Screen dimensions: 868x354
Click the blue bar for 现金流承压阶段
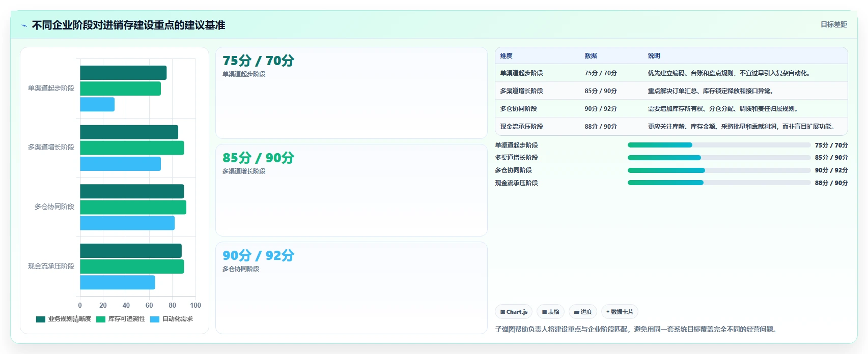tap(118, 282)
